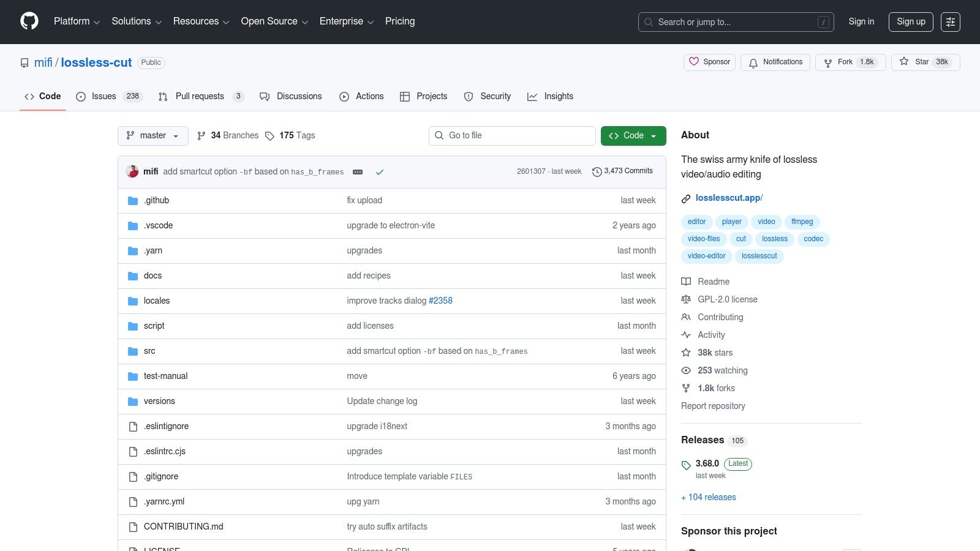Viewport: 980px width, 551px height.
Task: Click the src folder icon
Action: (x=133, y=351)
